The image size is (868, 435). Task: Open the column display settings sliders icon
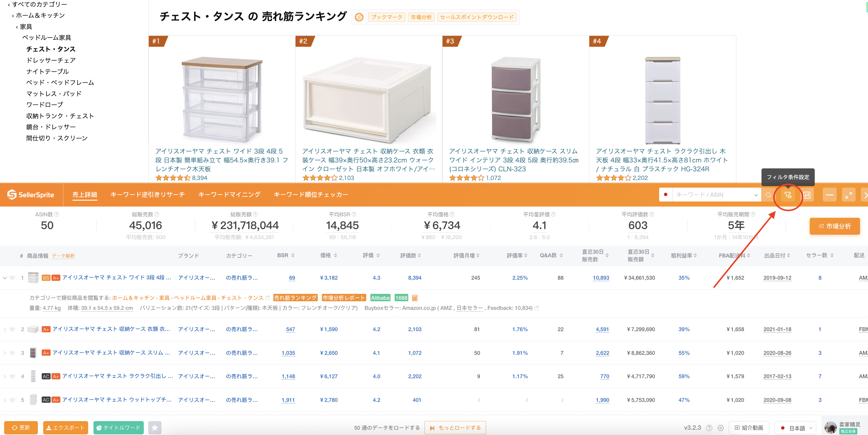tap(807, 195)
